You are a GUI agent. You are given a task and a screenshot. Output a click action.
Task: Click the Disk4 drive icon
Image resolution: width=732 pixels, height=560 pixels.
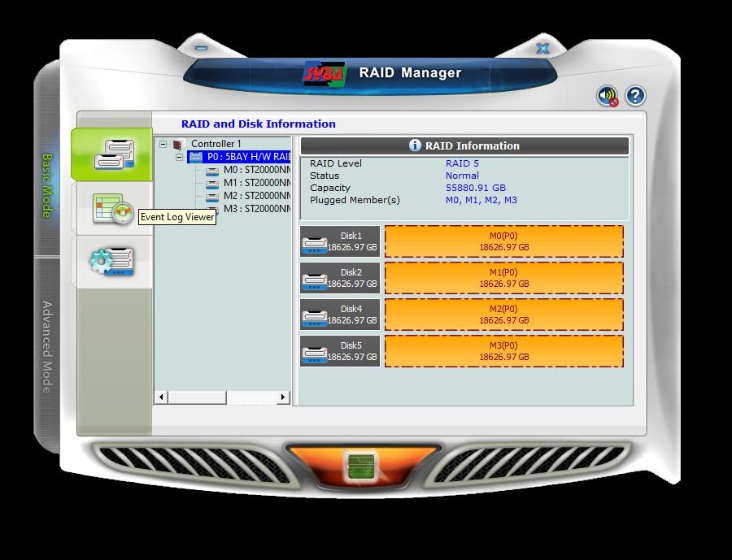click(x=314, y=317)
